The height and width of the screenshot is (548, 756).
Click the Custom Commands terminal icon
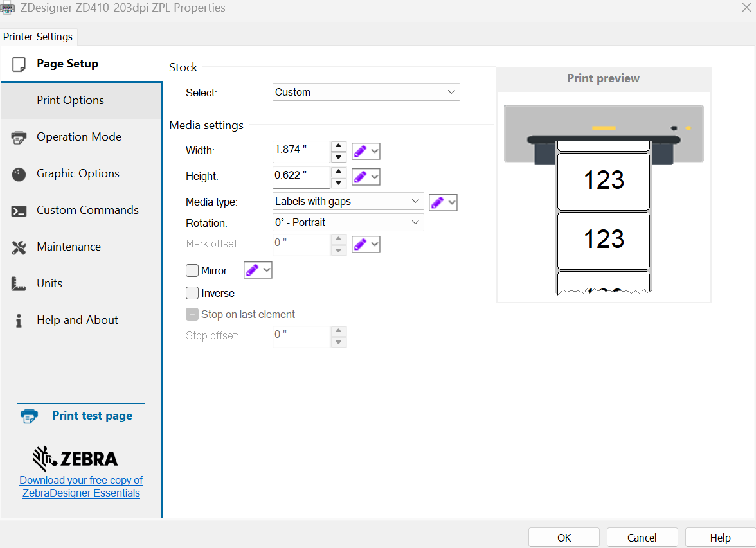[x=19, y=211]
